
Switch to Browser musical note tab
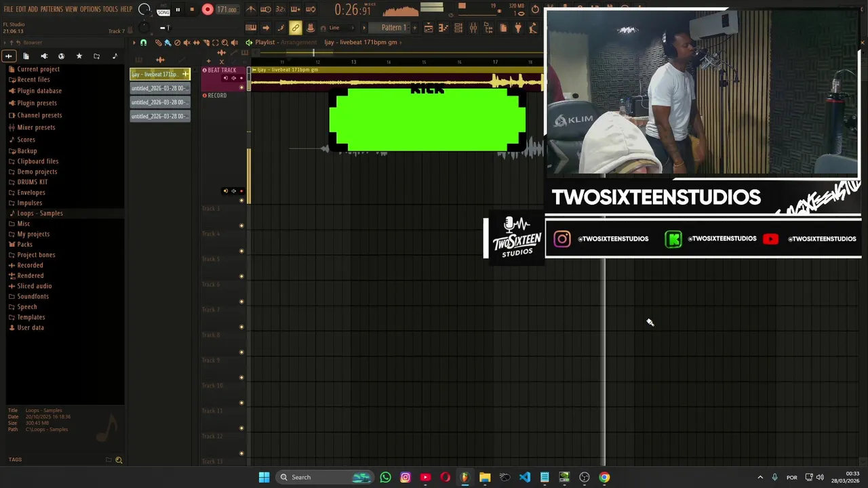tap(115, 56)
